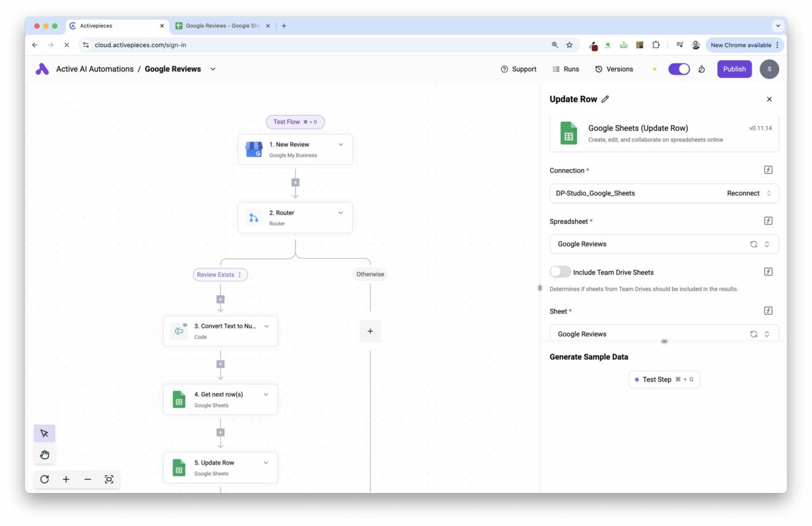Select the pointer cursor tool
Viewport: 812px width, 526px height.
44,433
